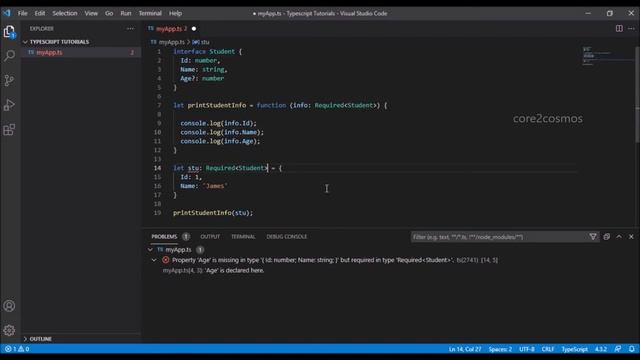Select the Property 'Age' is missing error
The image size is (640, 360).
tap(312, 260)
